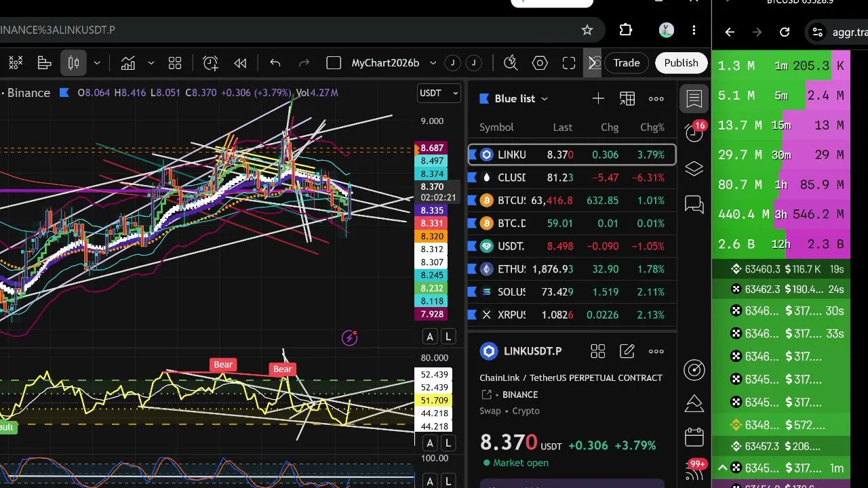Open the quick search lightning icon
Screen dimensions: 868x488
click(511, 63)
